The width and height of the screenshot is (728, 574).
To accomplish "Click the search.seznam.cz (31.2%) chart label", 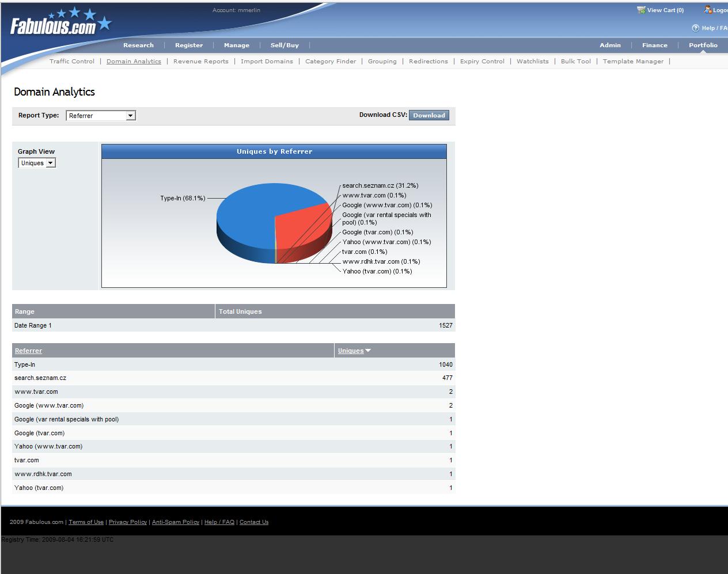I will 380,185.
